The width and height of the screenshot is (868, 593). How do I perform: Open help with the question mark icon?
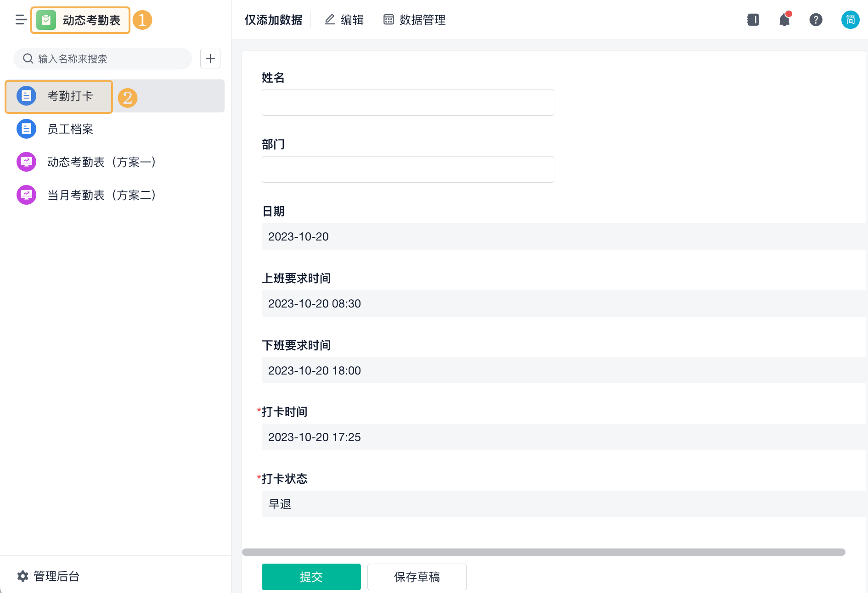(816, 20)
